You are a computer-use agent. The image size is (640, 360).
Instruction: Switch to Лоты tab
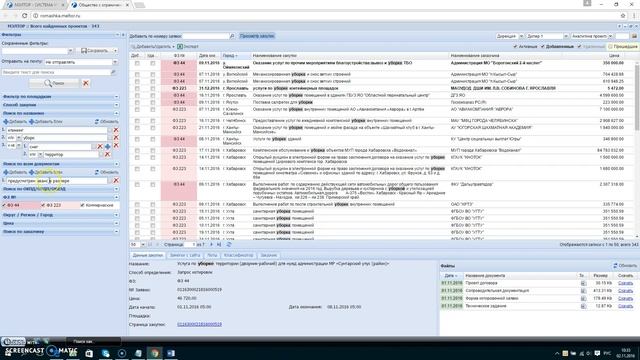pyautogui.click(x=212, y=255)
